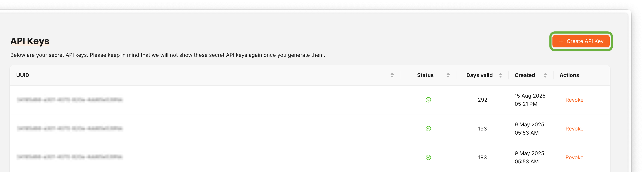Click the green status check for 292-day key
Image resolution: width=644 pixels, height=172 pixels.
[x=428, y=100]
